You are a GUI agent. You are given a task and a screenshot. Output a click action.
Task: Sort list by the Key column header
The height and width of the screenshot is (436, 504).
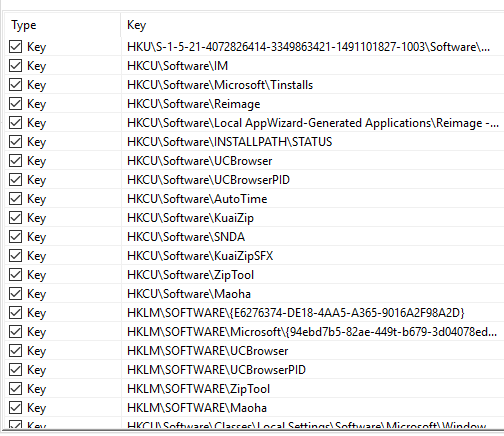(x=312, y=25)
